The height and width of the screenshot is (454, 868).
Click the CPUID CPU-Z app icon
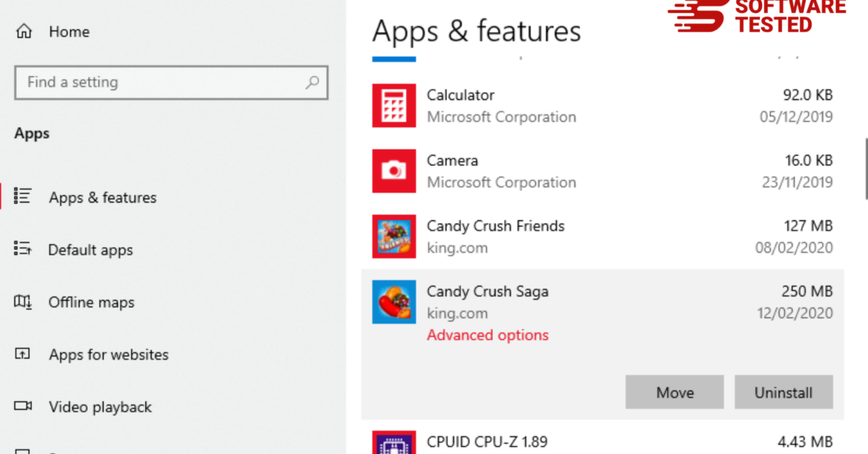click(393, 442)
